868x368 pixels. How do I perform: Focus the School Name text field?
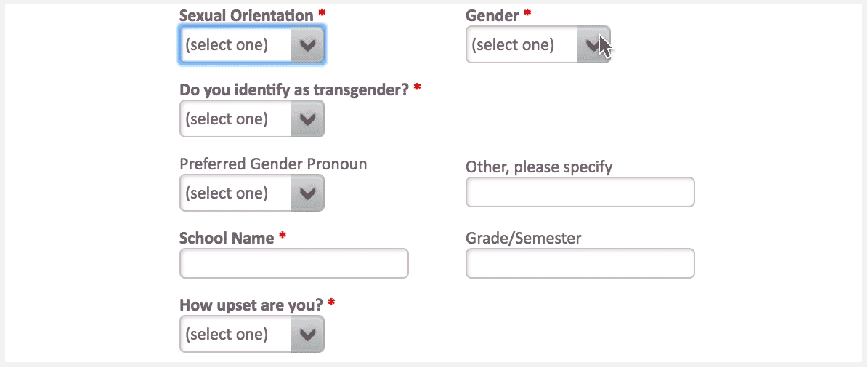click(293, 263)
